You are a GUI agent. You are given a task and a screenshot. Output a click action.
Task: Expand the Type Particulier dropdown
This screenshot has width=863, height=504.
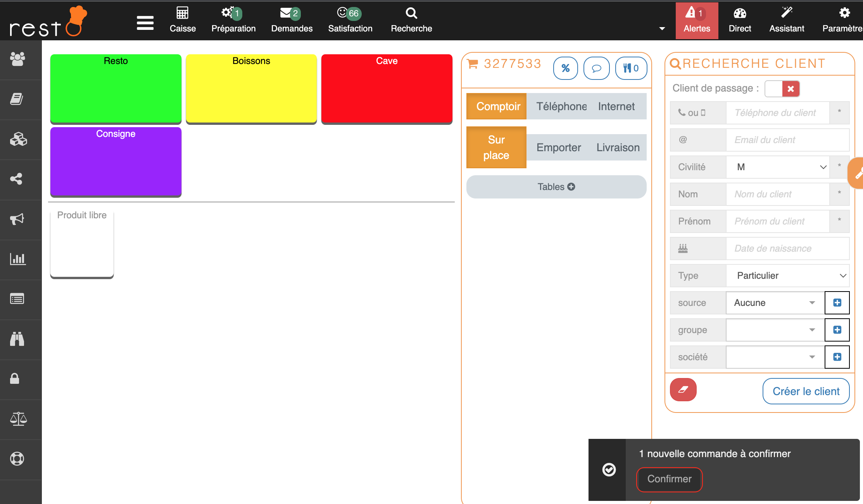pyautogui.click(x=787, y=276)
